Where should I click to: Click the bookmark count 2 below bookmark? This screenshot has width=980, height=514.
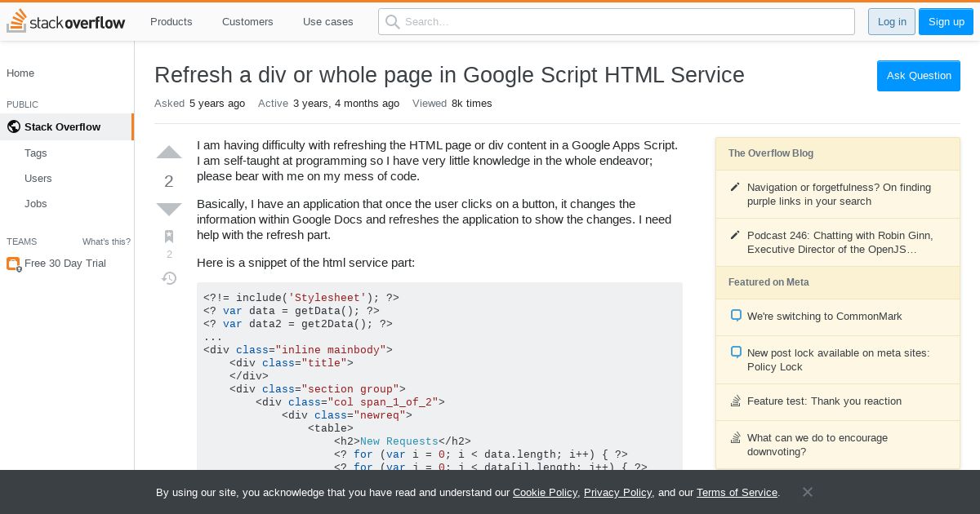click(x=169, y=255)
